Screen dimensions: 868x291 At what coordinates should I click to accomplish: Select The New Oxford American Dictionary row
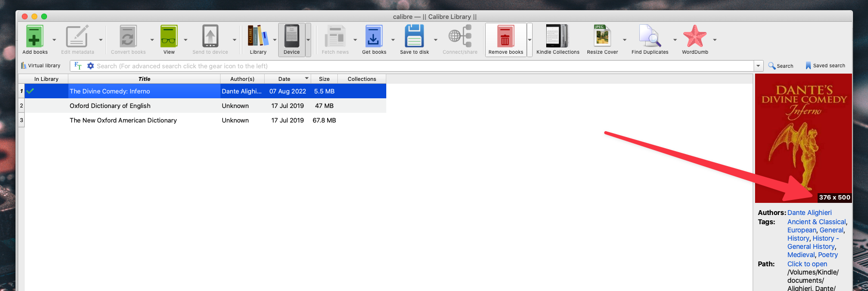[x=205, y=120]
